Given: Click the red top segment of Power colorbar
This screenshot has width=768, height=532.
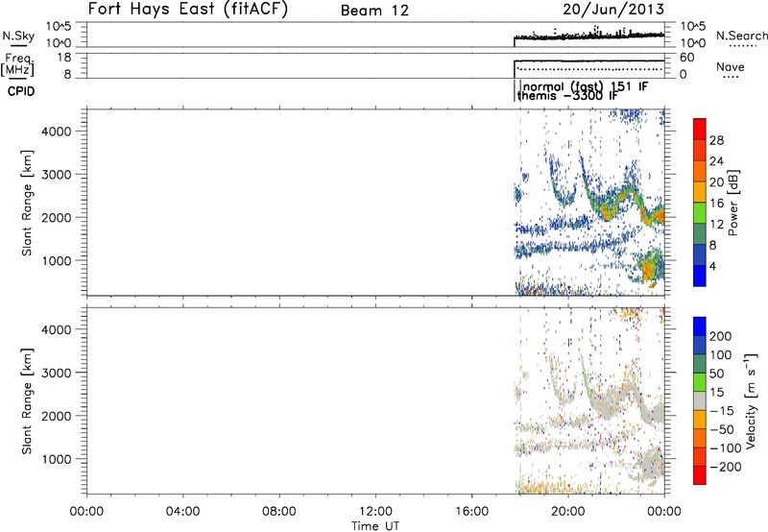Looking at the screenshot, I should pos(700,130).
